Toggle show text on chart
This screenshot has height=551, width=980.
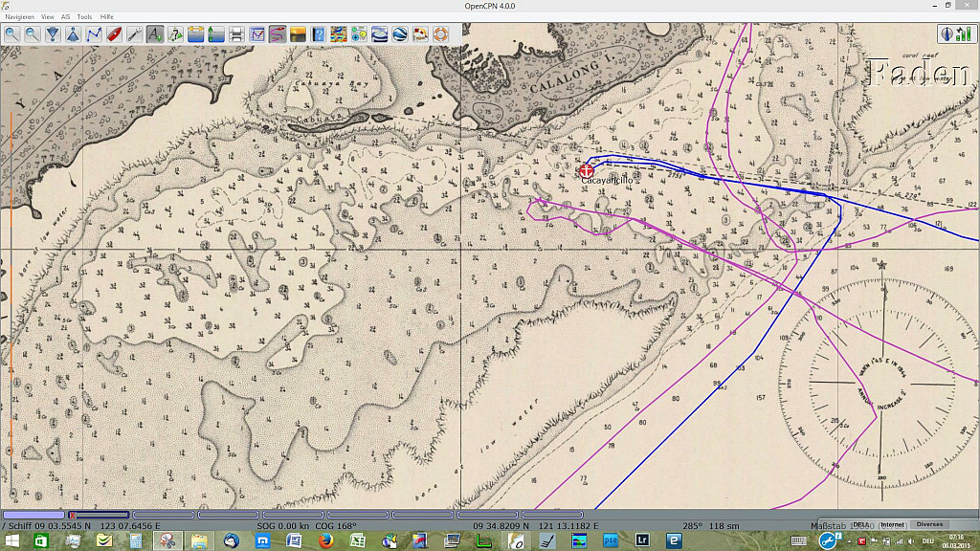(155, 34)
